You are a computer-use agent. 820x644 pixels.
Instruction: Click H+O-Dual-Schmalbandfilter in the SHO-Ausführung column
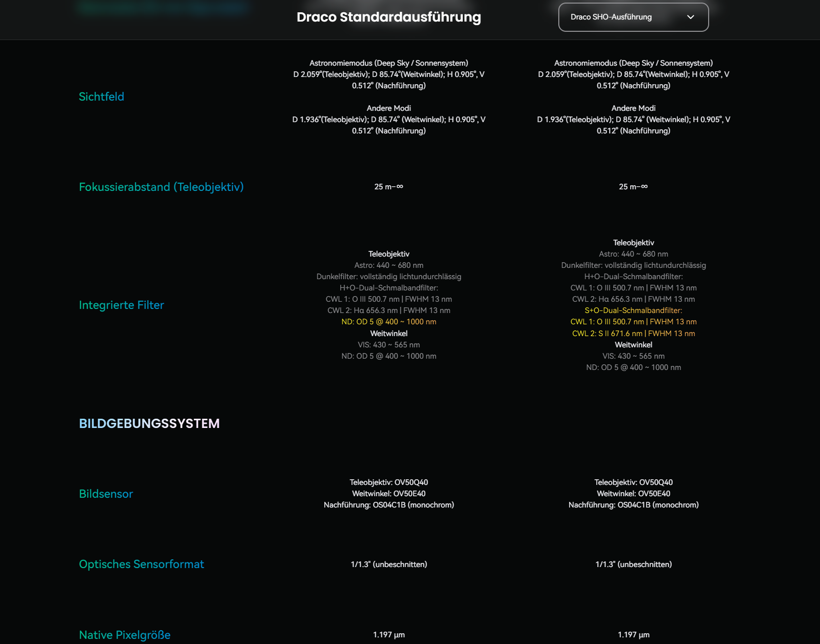click(x=634, y=277)
